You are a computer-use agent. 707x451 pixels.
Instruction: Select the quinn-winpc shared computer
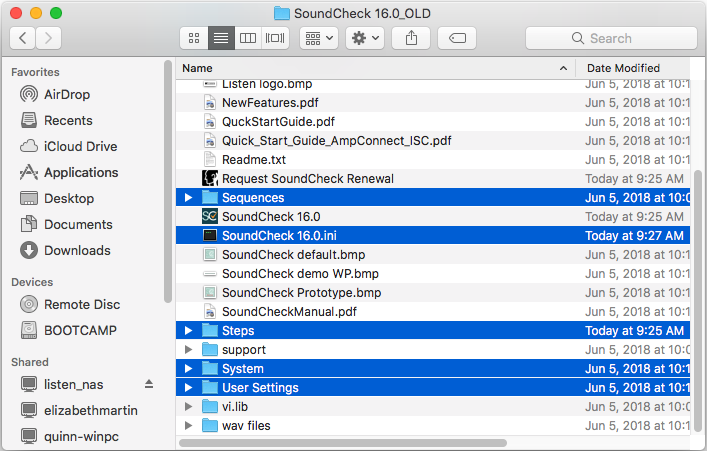[x=70, y=436]
